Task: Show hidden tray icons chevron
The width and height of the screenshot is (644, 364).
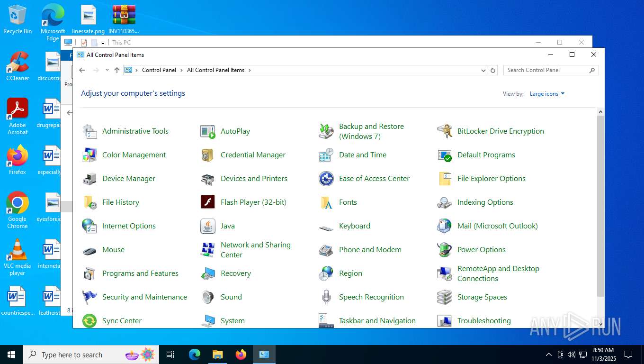Action: coord(549,355)
